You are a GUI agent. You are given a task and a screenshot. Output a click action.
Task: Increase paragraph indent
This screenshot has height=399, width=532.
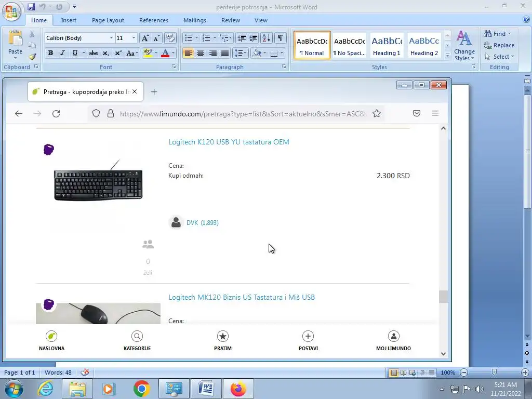tap(254, 38)
